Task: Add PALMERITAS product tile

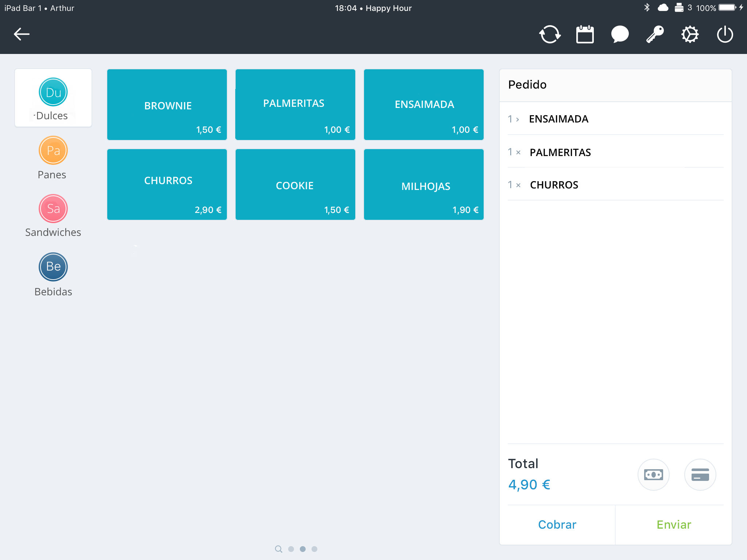Action: click(295, 105)
